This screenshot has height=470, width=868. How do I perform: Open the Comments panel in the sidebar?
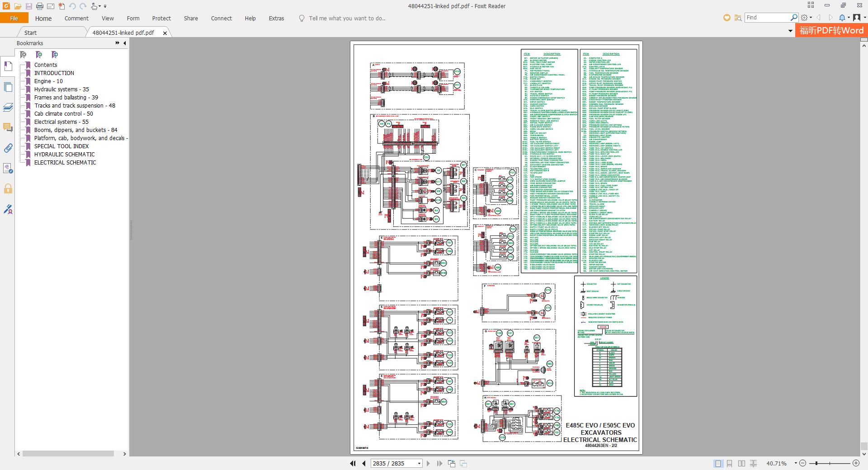coord(8,128)
